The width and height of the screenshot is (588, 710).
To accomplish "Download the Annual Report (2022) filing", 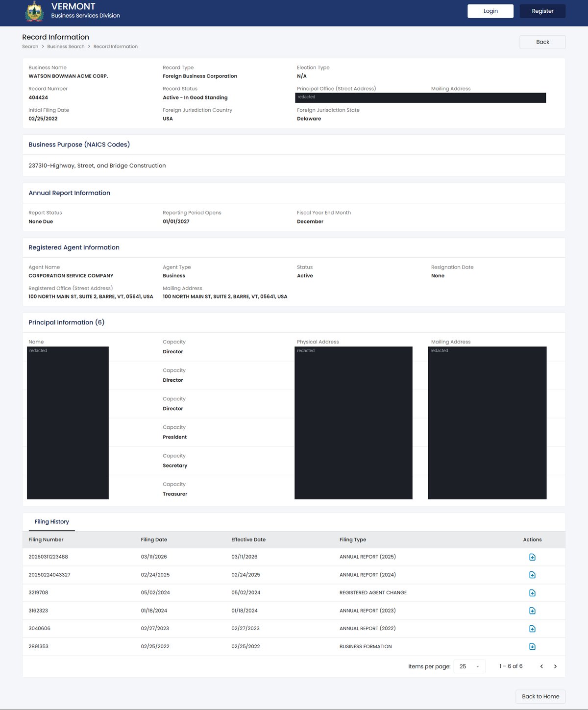I will [532, 629].
